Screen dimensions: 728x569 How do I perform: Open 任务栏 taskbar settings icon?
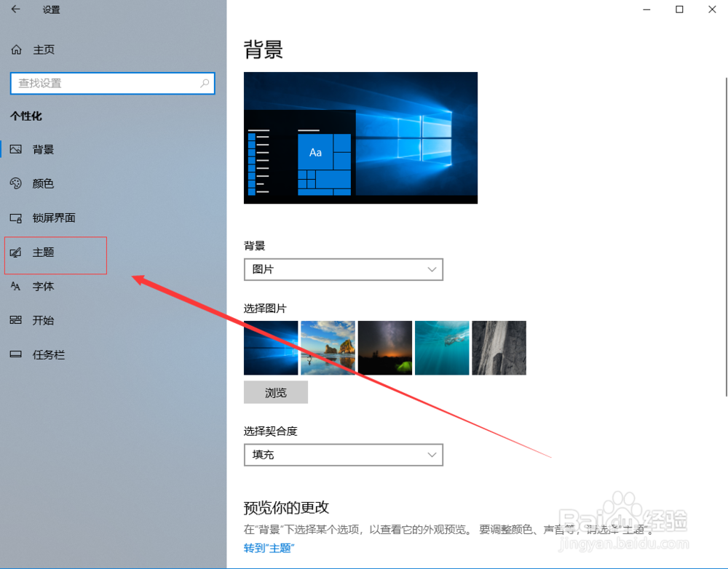coord(17,355)
